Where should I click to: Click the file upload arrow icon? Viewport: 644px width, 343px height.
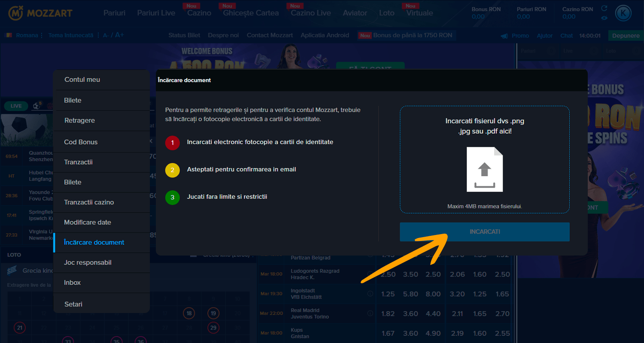tap(485, 169)
